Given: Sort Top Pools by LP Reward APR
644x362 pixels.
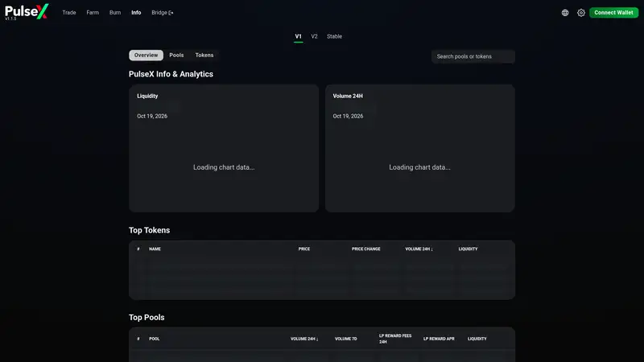Looking at the screenshot, I should [439, 339].
